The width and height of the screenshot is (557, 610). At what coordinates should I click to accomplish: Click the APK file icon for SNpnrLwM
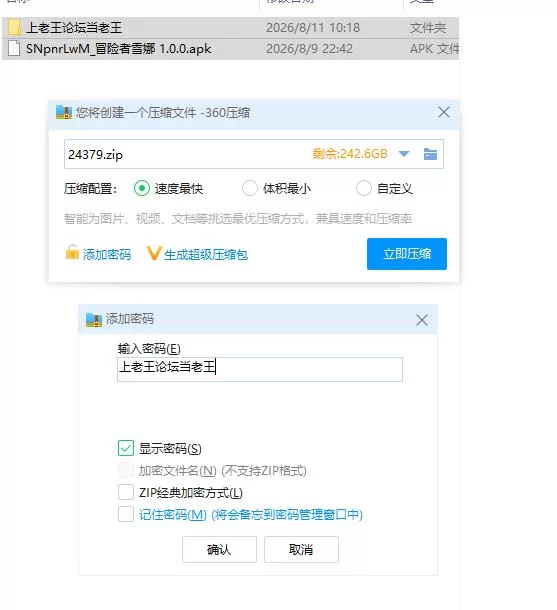coord(14,49)
